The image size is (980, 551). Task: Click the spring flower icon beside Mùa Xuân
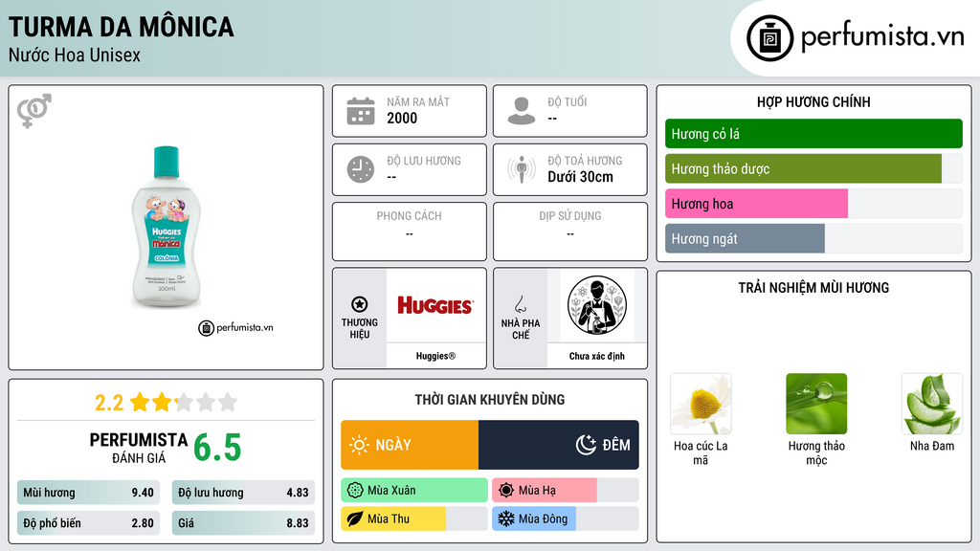click(x=355, y=491)
